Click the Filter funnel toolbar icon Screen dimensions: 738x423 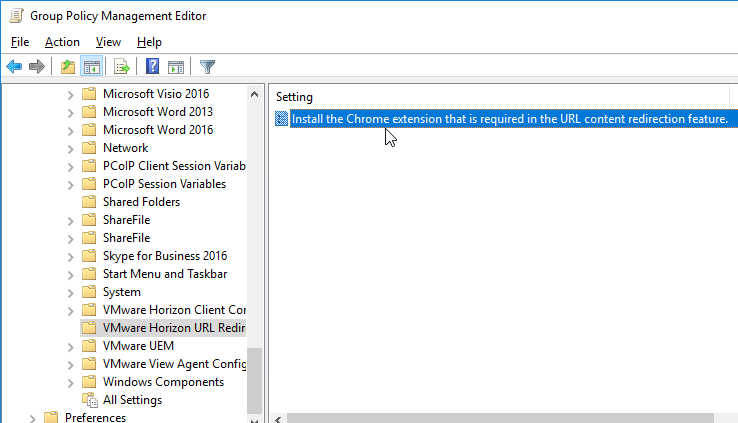207,67
